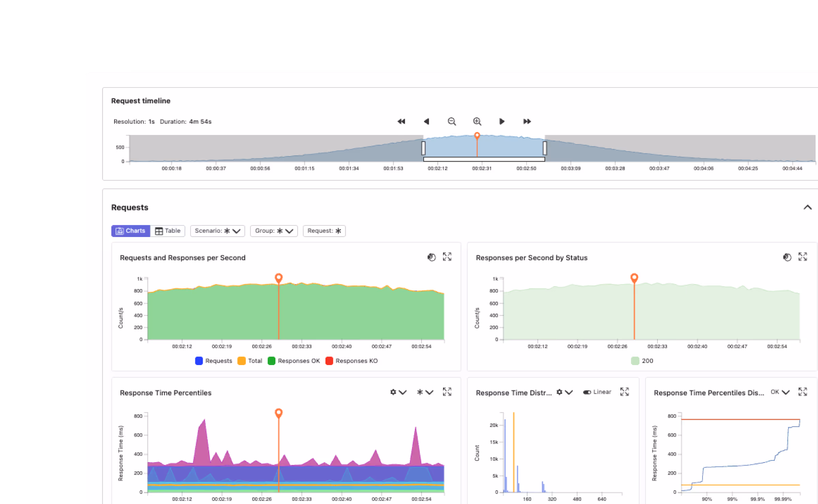
Task: Click the Request filter button
Action: tap(324, 231)
